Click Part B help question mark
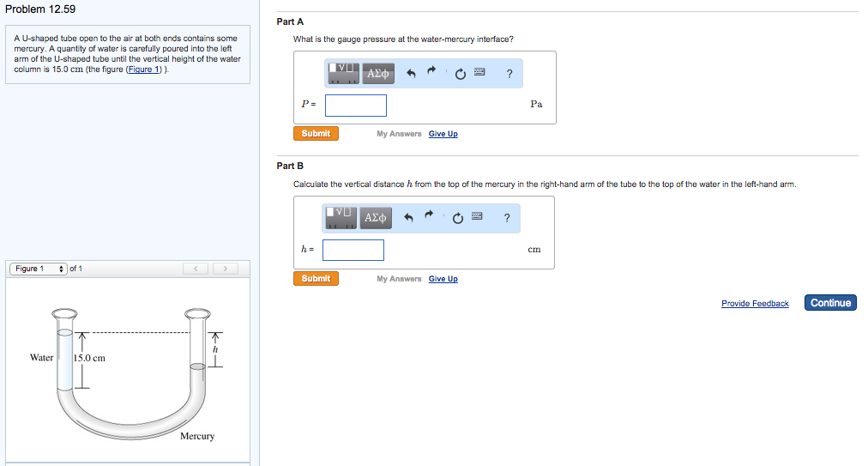Screen dimensions: 868x466 tap(507, 219)
